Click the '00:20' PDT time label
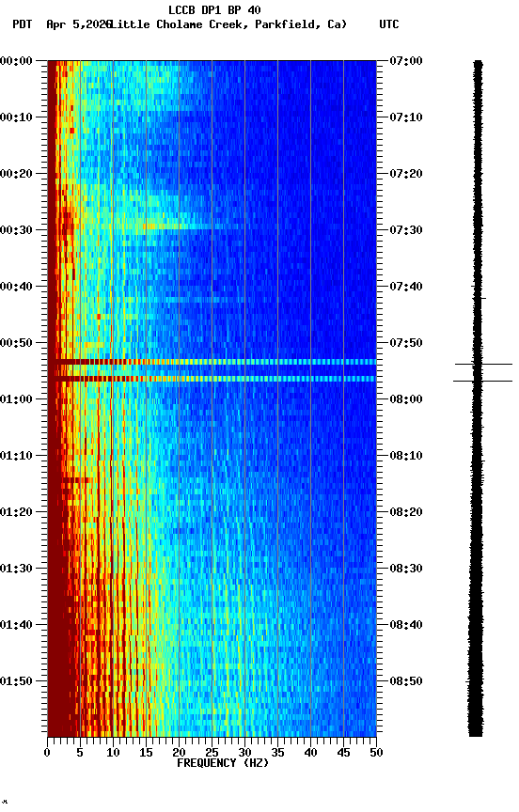Screen dimensions: 519x812 (x=16, y=174)
